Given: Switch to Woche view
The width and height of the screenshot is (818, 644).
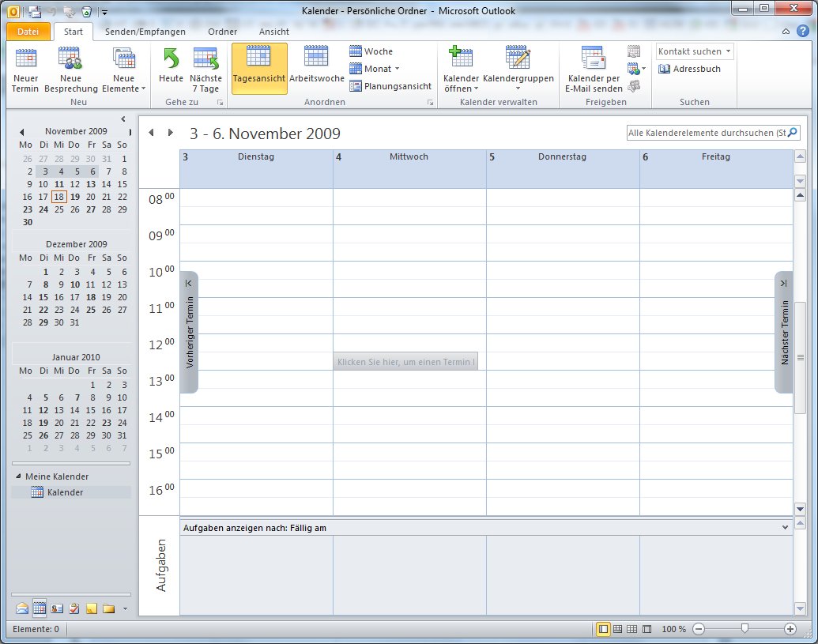Looking at the screenshot, I should pos(371,51).
